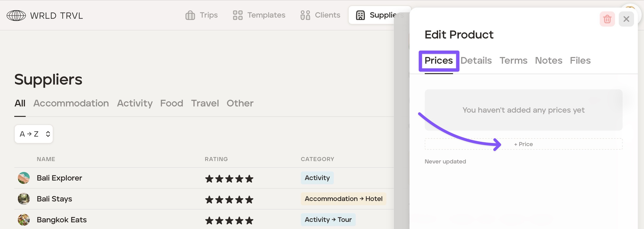Viewport: 644px width, 229px height.
Task: Click the WRLD TRVL globe logo
Action: pyautogui.click(x=16, y=15)
